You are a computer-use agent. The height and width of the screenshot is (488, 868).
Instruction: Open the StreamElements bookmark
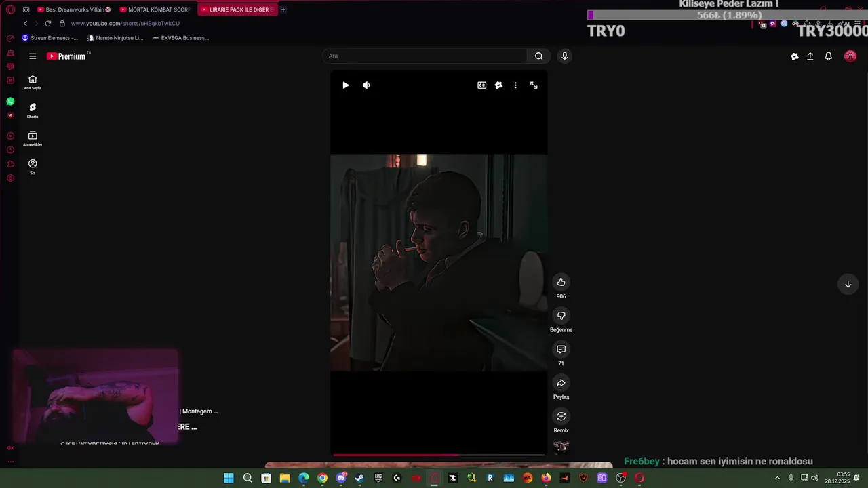50,38
